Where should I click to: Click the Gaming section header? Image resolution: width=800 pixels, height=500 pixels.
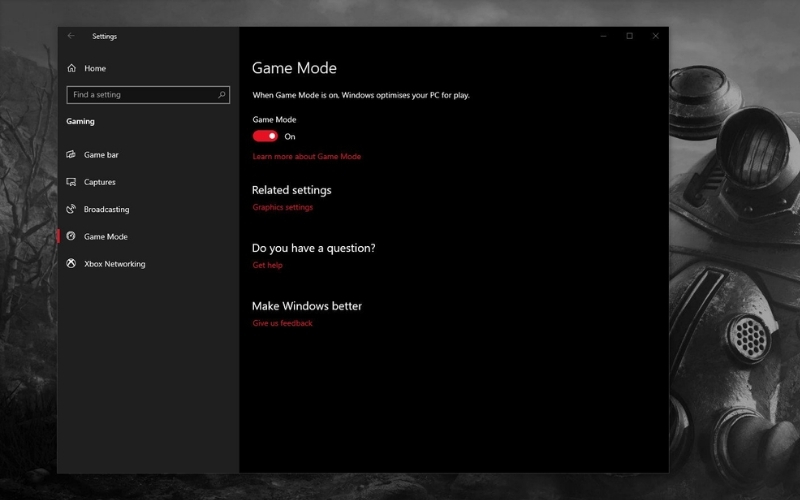[x=81, y=121]
